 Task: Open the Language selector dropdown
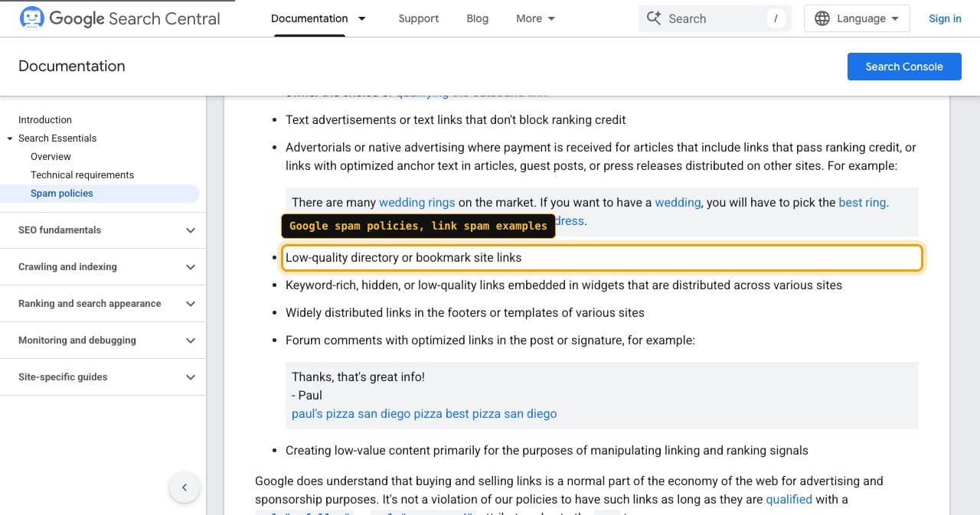tap(857, 18)
